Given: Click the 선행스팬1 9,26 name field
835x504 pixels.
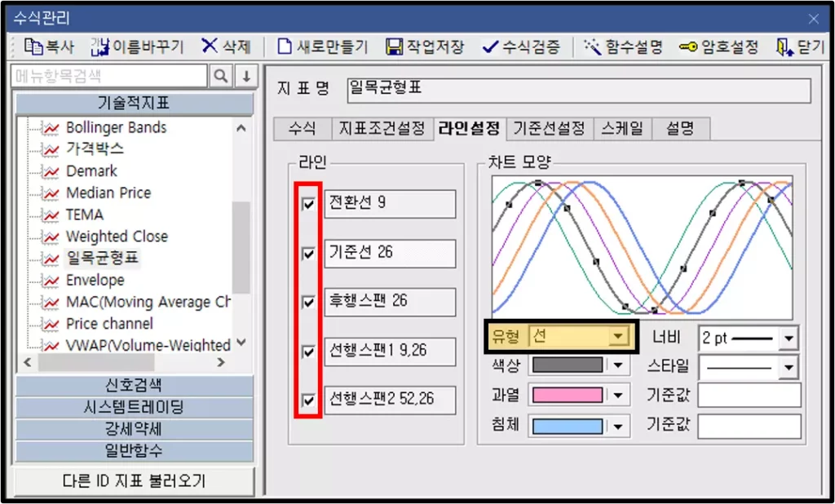Looking at the screenshot, I should 390,351.
